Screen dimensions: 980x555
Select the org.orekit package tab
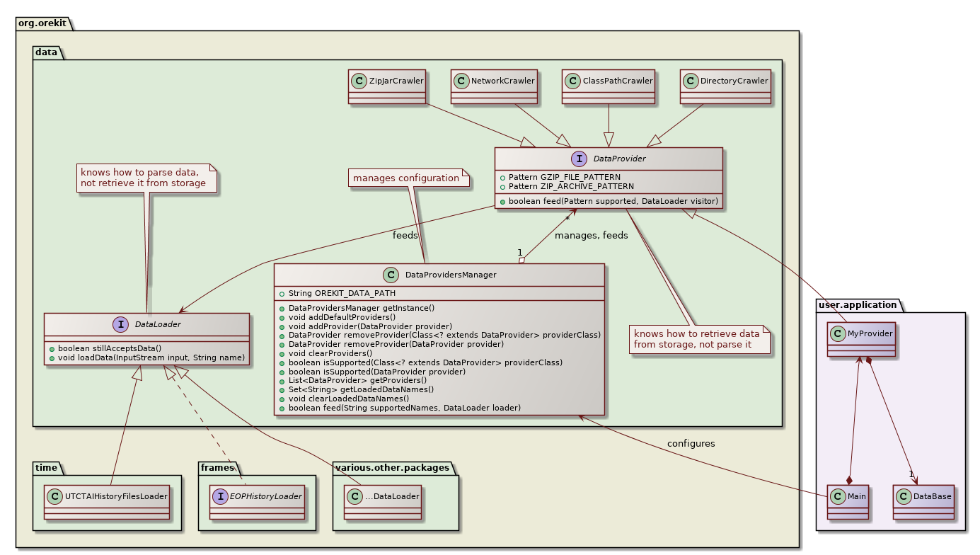click(x=41, y=23)
